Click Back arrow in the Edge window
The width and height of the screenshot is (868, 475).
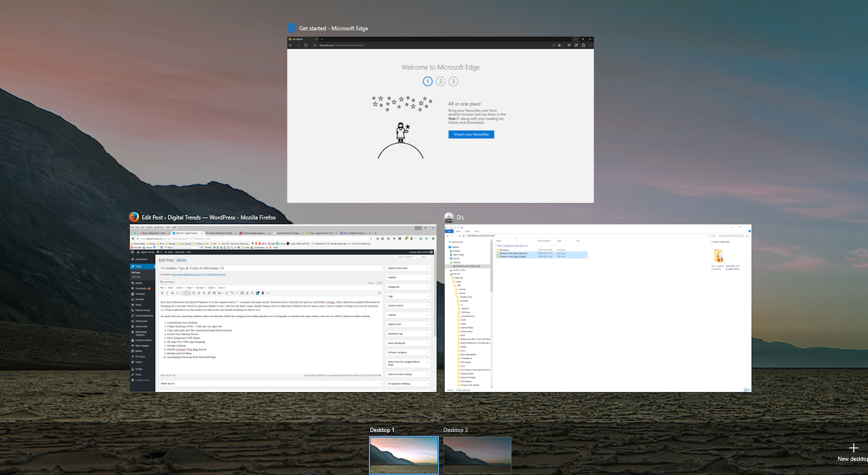[x=290, y=45]
